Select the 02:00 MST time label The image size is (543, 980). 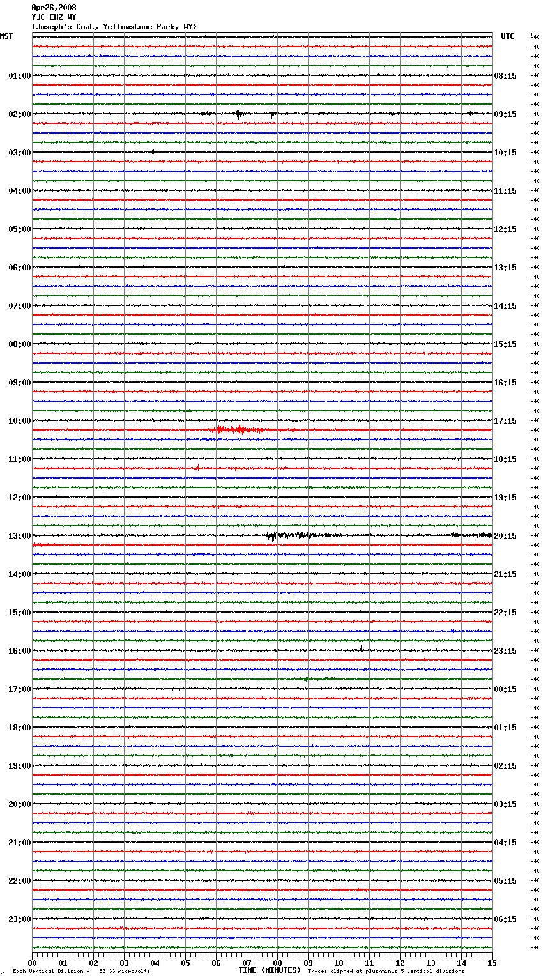[x=20, y=114]
